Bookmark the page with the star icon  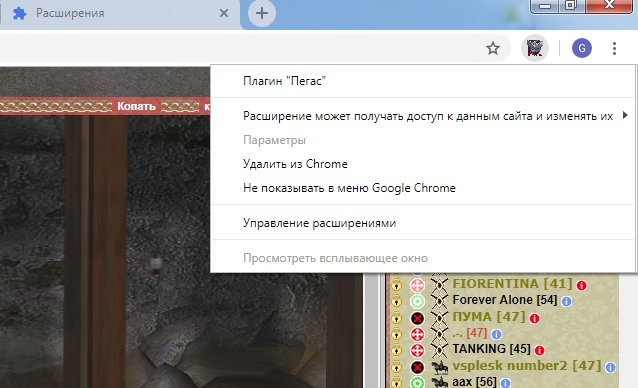click(493, 48)
